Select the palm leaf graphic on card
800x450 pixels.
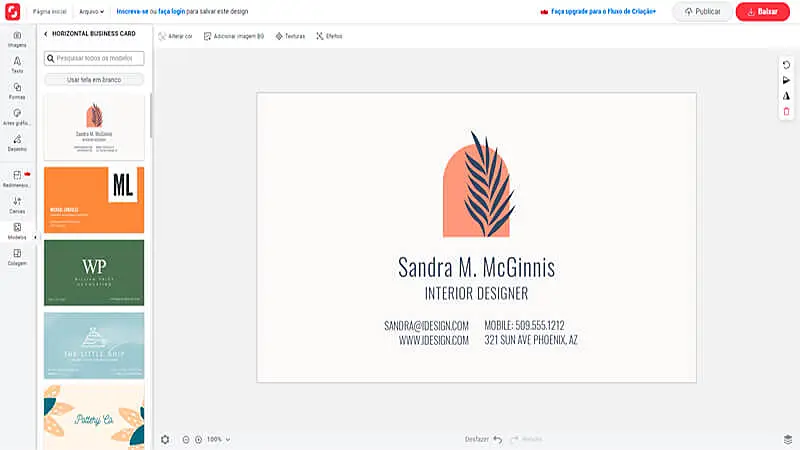click(490, 184)
